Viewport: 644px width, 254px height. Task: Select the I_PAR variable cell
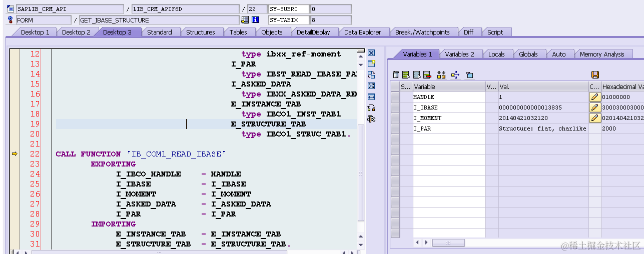tap(449, 128)
